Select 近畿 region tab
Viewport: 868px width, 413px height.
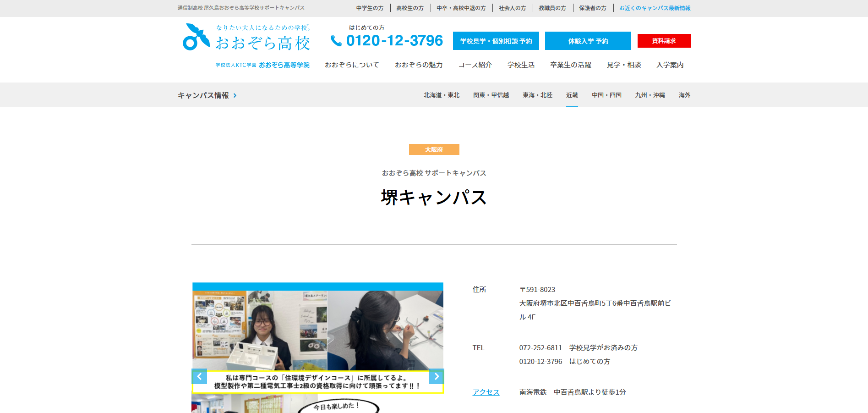572,95
